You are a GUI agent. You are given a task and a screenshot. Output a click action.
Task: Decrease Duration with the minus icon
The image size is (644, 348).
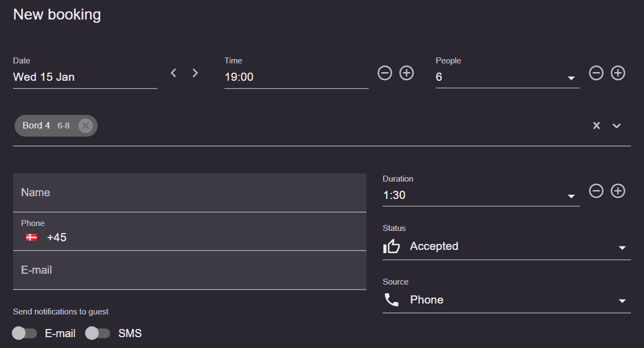coord(596,191)
